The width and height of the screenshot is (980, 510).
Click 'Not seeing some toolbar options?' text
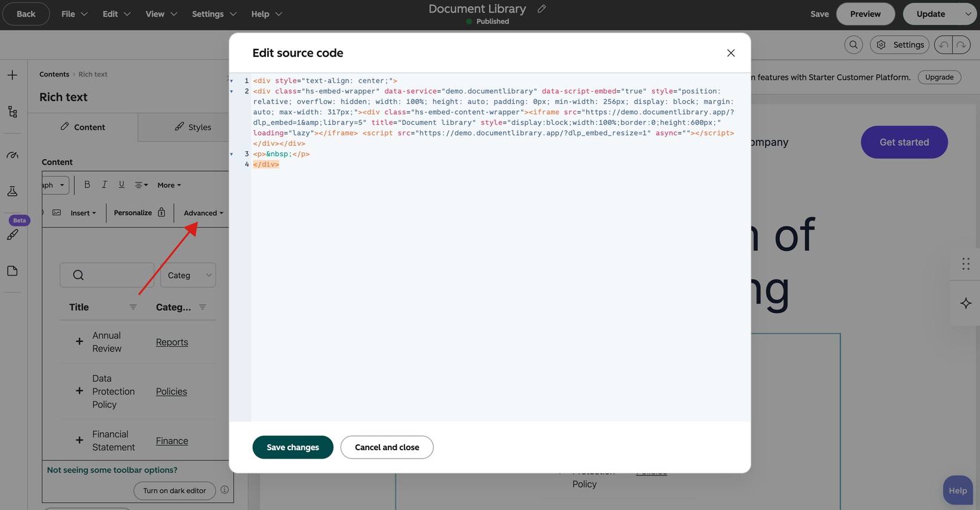(112, 470)
